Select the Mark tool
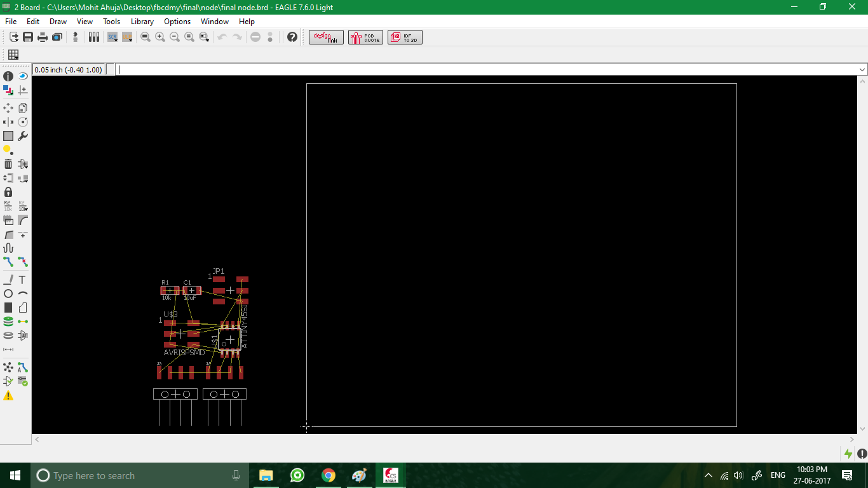 click(23, 90)
